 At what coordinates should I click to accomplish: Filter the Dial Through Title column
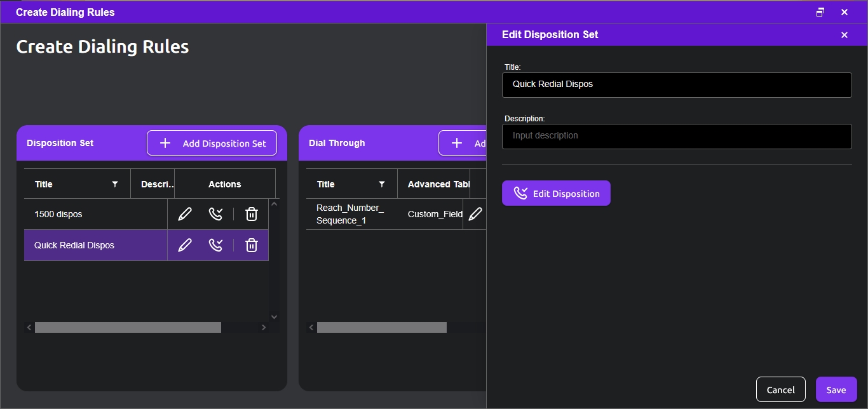(x=382, y=184)
